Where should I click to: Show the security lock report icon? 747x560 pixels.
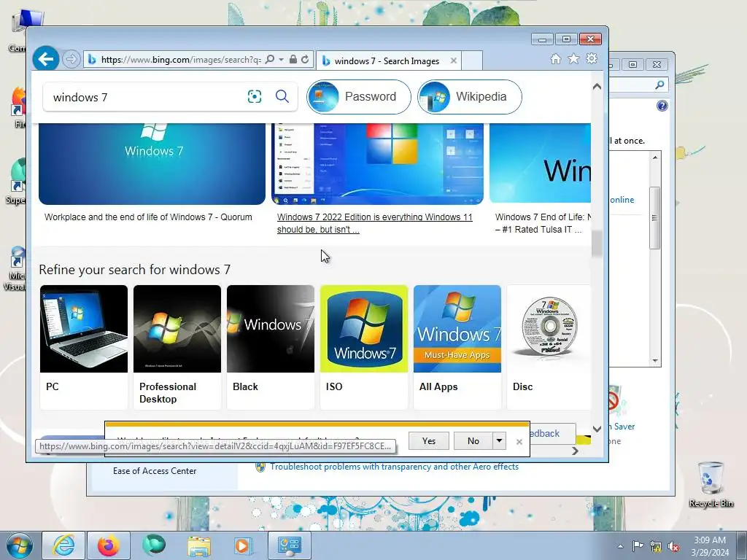(x=293, y=60)
